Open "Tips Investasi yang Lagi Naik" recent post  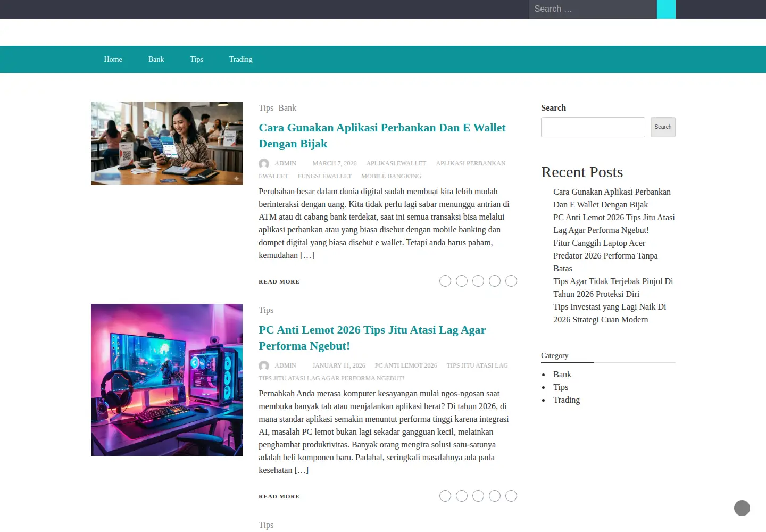click(x=610, y=313)
